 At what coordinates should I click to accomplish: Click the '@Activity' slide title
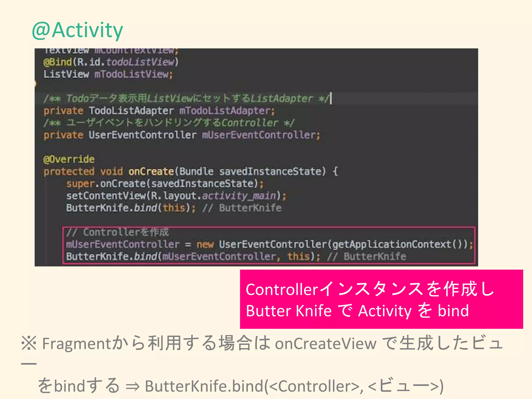point(77,31)
